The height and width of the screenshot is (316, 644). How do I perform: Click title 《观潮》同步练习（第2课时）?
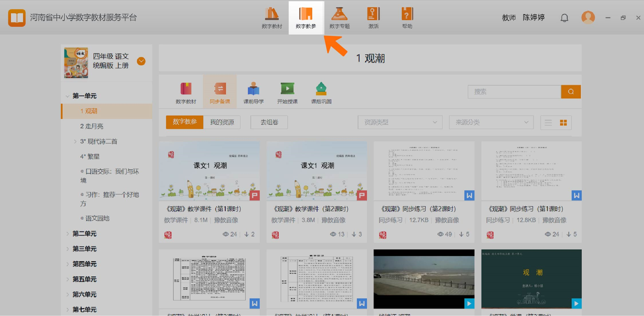click(x=418, y=209)
